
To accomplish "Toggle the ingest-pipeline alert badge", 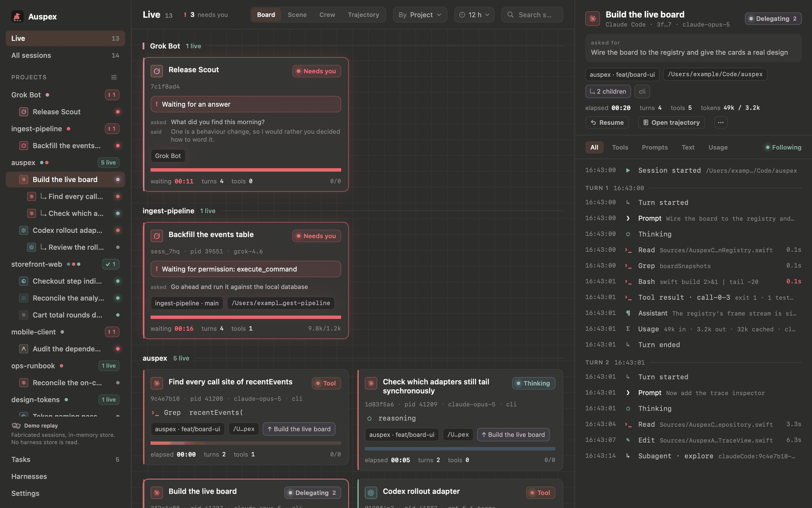I will point(112,129).
